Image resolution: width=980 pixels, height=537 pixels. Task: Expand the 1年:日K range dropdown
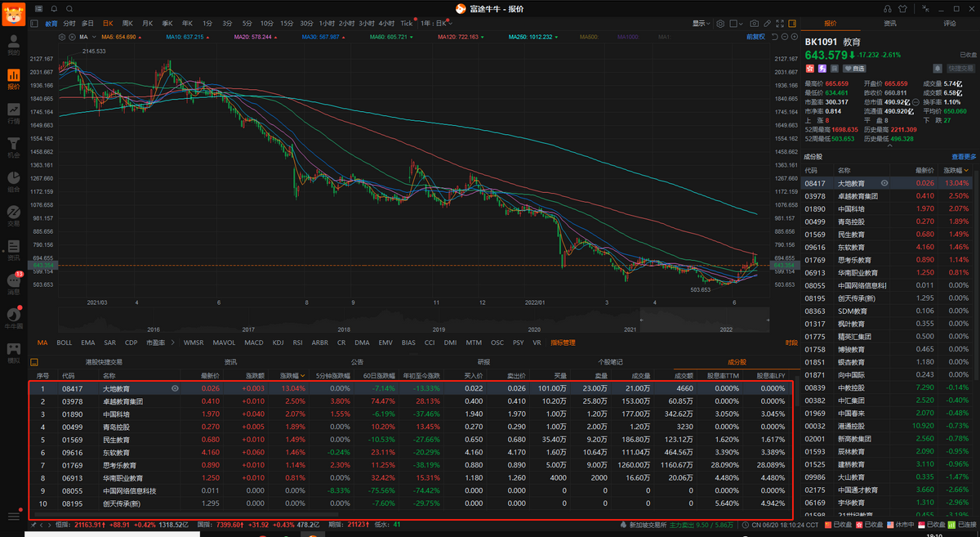436,24
